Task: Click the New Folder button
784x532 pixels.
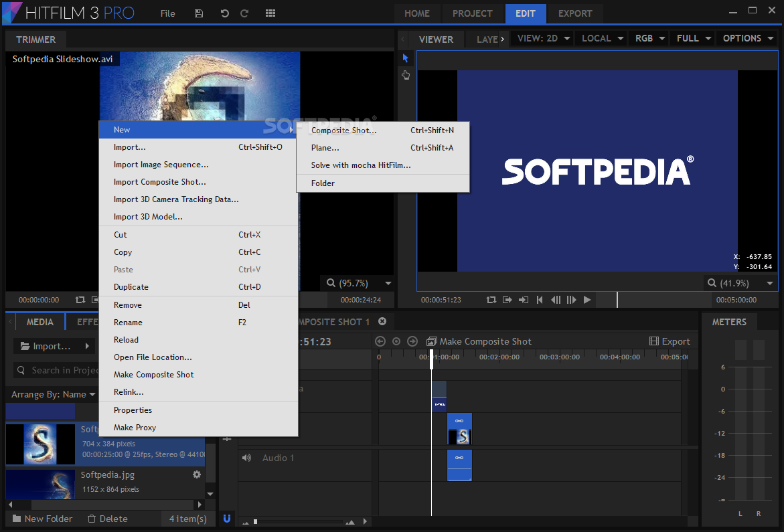Action: [x=42, y=519]
